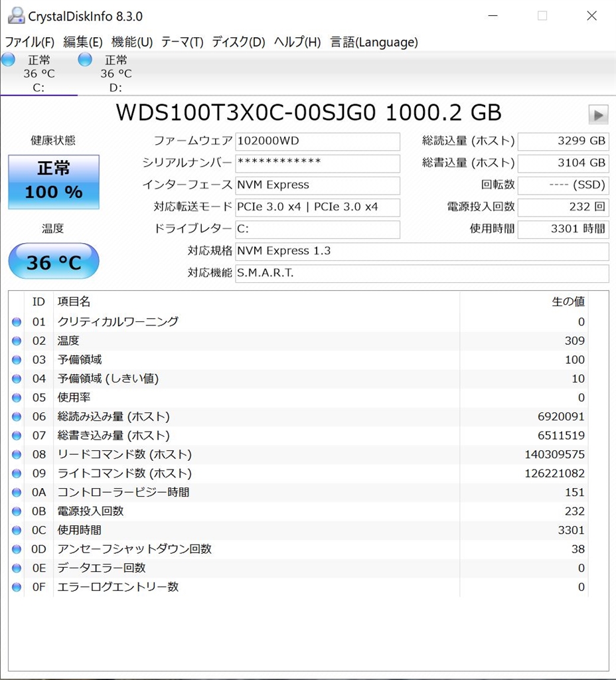Click the PCIe 3.0 x4 transfer mode field

tap(317, 208)
